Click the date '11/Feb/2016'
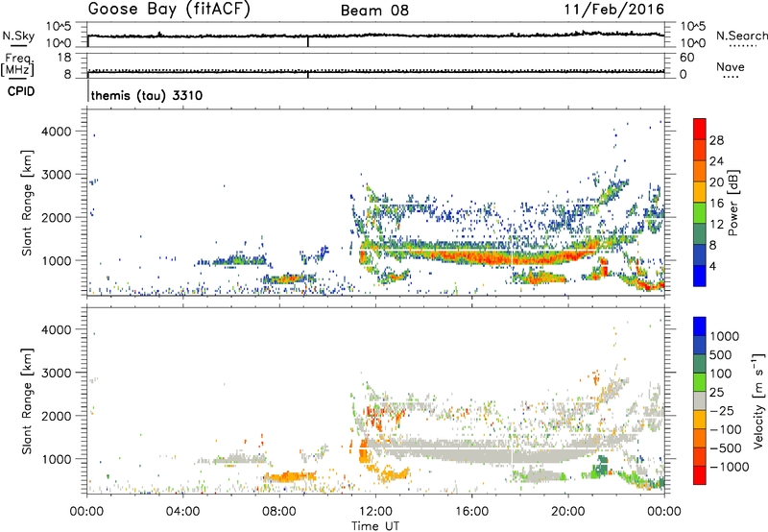The image size is (768, 532). [614, 9]
